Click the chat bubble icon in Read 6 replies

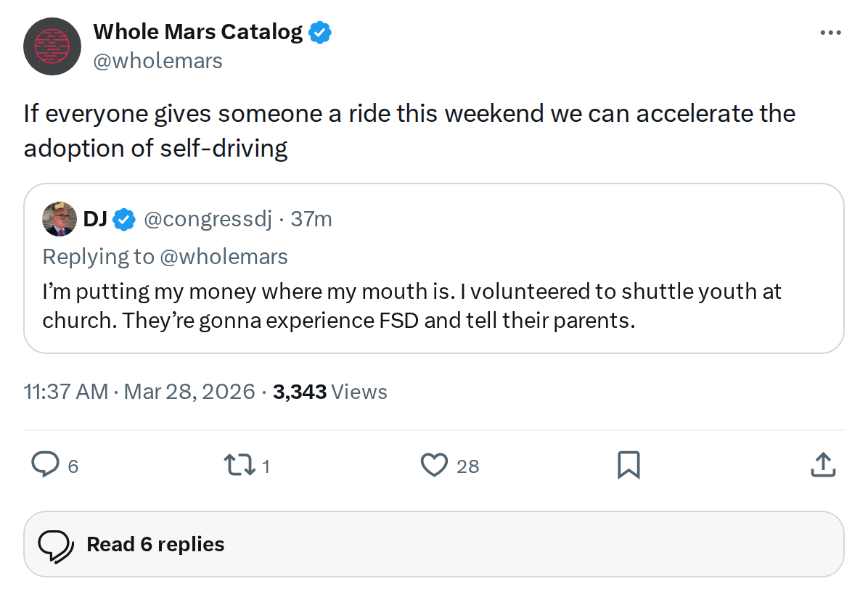(55, 545)
